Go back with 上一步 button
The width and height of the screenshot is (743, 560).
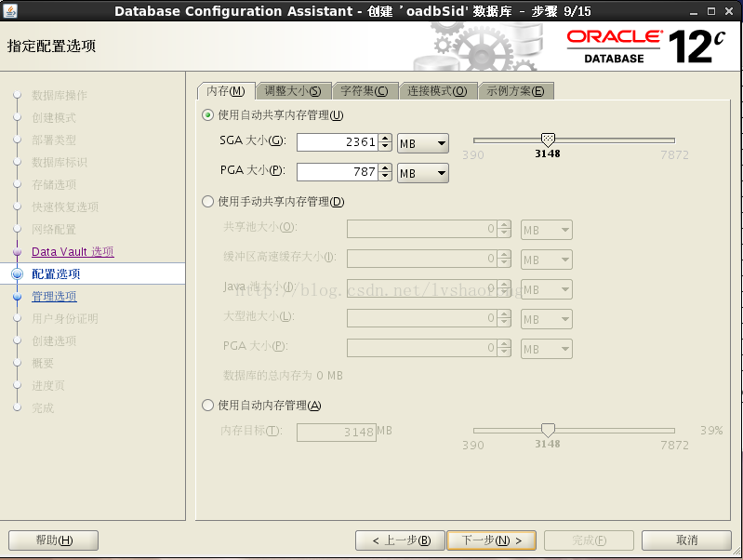pos(401,540)
